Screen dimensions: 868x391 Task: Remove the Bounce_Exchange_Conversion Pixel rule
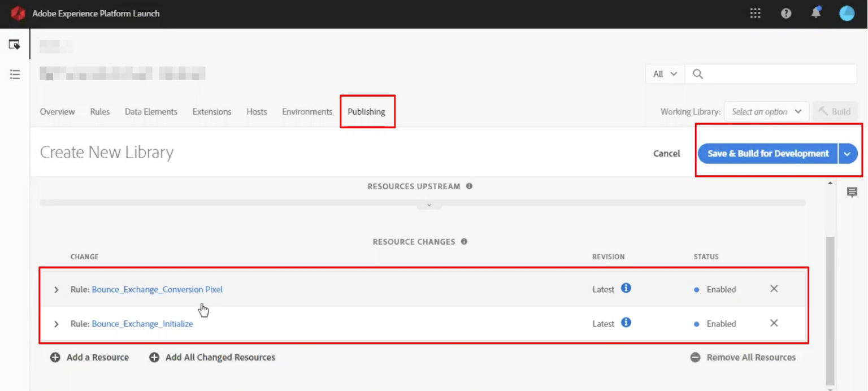(774, 289)
